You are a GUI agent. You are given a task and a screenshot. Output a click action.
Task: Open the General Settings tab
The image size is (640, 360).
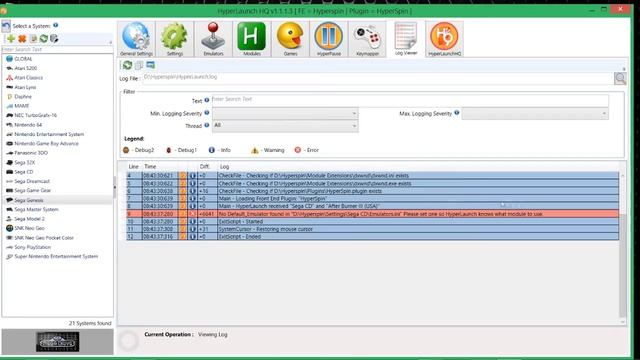pyautogui.click(x=136, y=39)
